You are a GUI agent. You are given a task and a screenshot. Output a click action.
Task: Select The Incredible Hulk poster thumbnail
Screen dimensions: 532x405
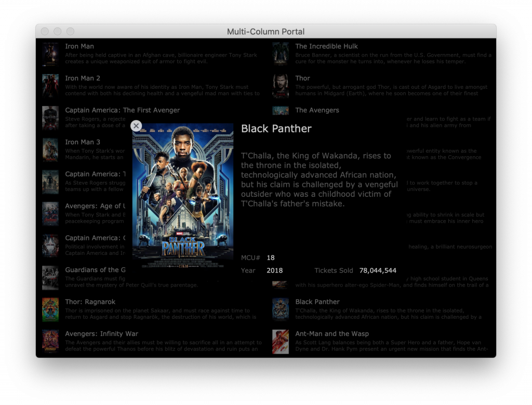tap(281, 54)
